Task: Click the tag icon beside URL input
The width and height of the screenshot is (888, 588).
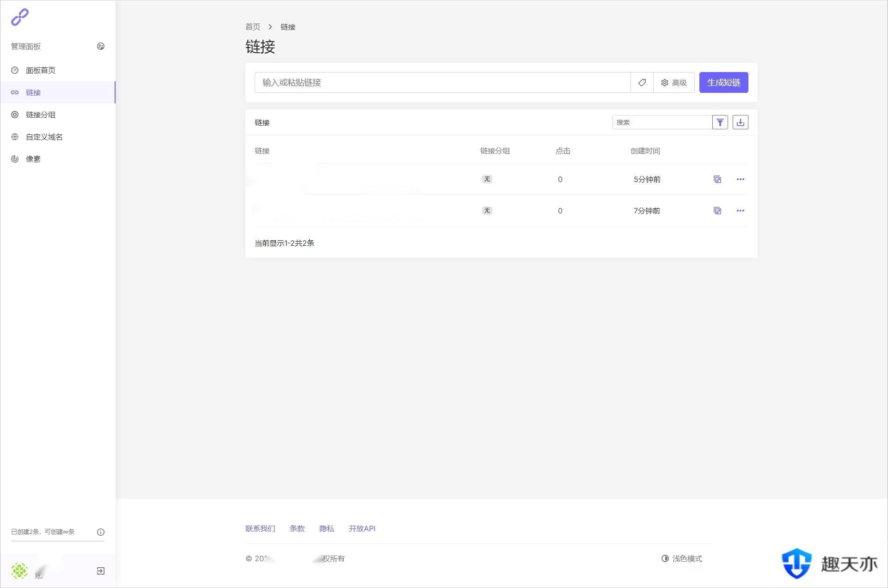Action: (642, 83)
